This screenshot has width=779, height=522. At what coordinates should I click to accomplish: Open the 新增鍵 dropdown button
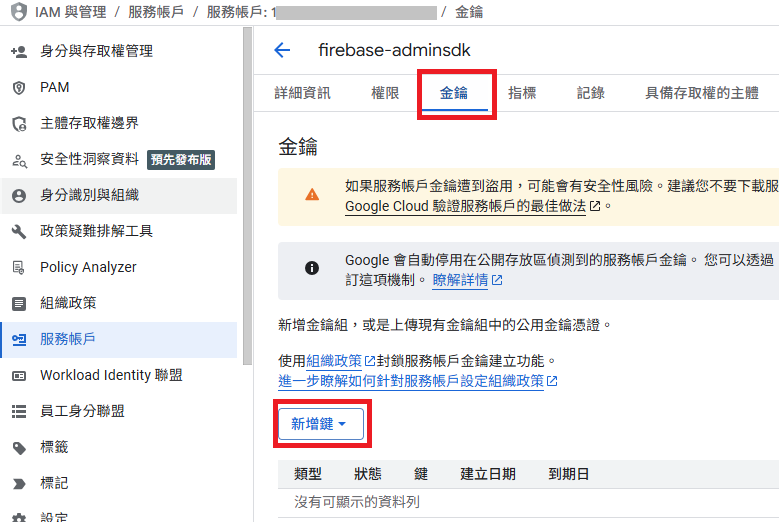[x=320, y=424]
